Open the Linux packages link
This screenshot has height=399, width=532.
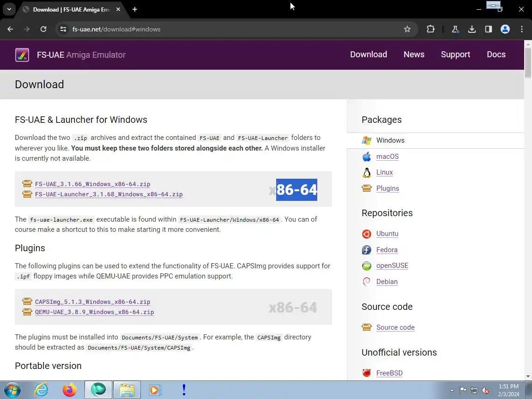pyautogui.click(x=384, y=172)
